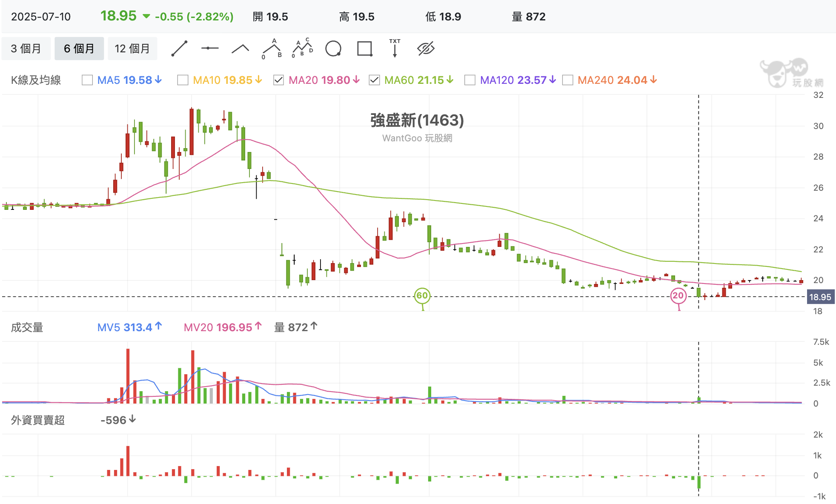Enable the MA240 moving average checkbox

[x=568, y=80]
